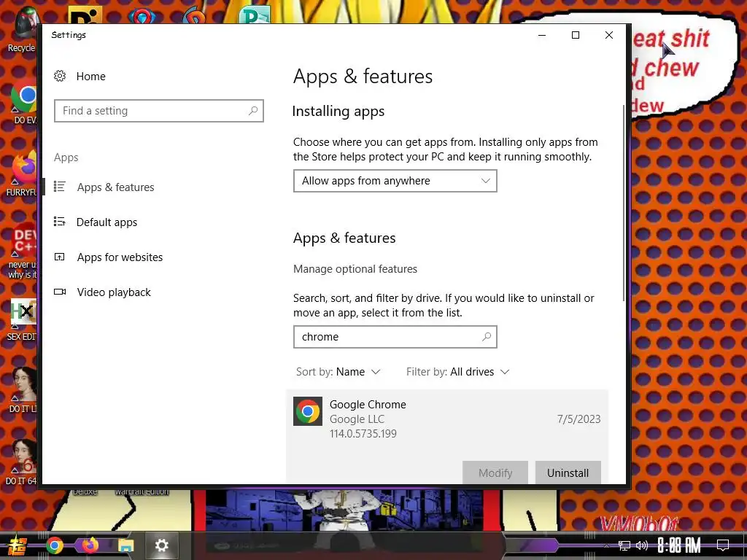747x560 pixels.
Task: Click version 114.0.5735.199 text
Action: coord(363,434)
